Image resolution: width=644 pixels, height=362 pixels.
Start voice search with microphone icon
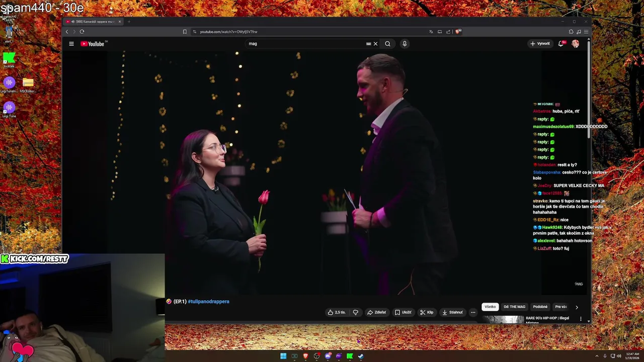(405, 44)
